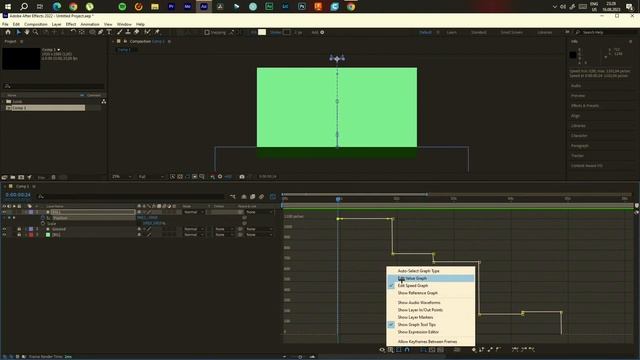This screenshot has width=640, height=360.
Task: Open the Composition menu in menu bar
Action: pos(36,24)
